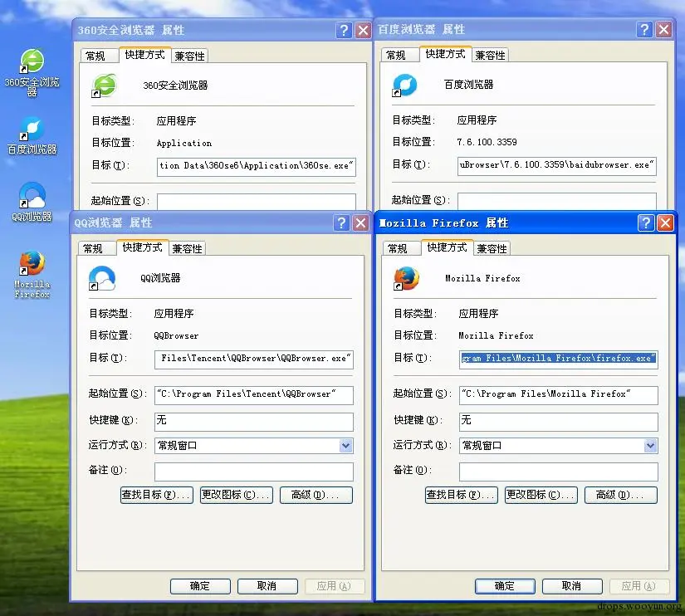This screenshot has height=616, width=685.
Task: Open 高级 settings in Mozilla Firefox 属性
Action: 621,495
